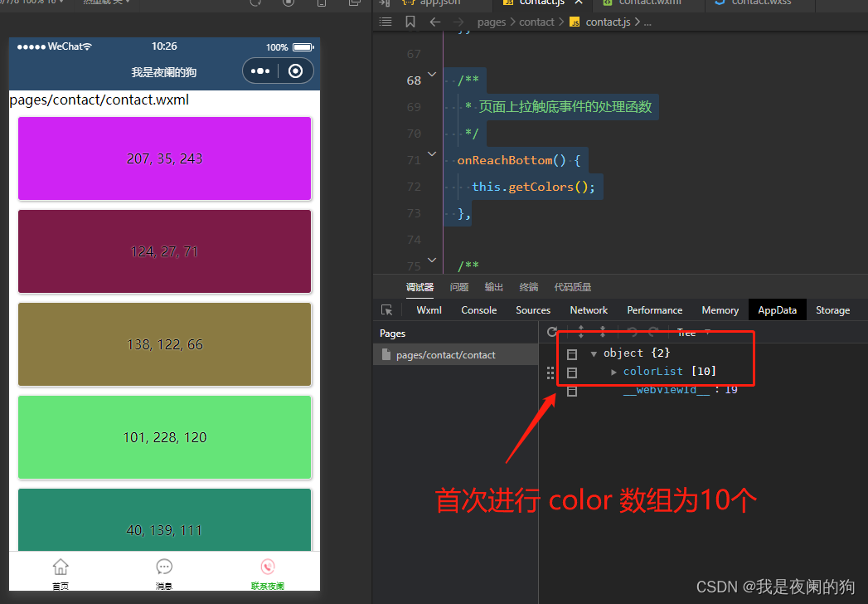The height and width of the screenshot is (604, 868).
Task: Refresh AppData with the reload icon
Action: click(x=552, y=332)
